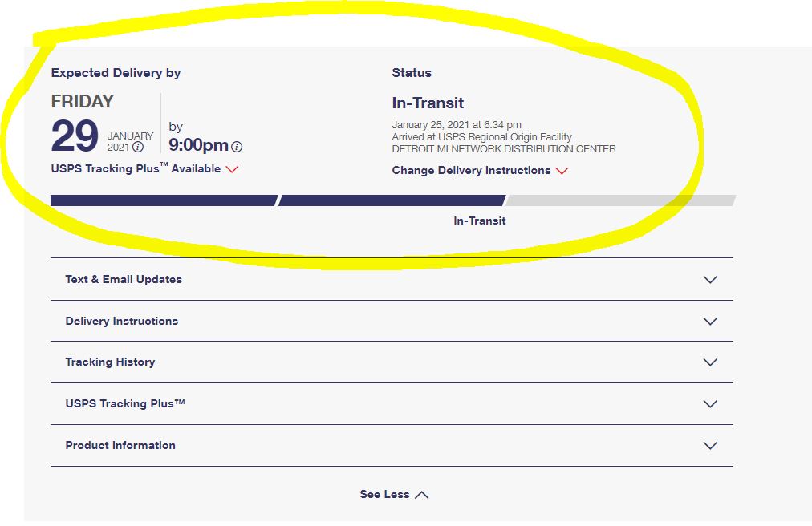Image resolution: width=812 pixels, height=526 pixels.
Task: Open the Tracking History row label
Action: pos(110,362)
